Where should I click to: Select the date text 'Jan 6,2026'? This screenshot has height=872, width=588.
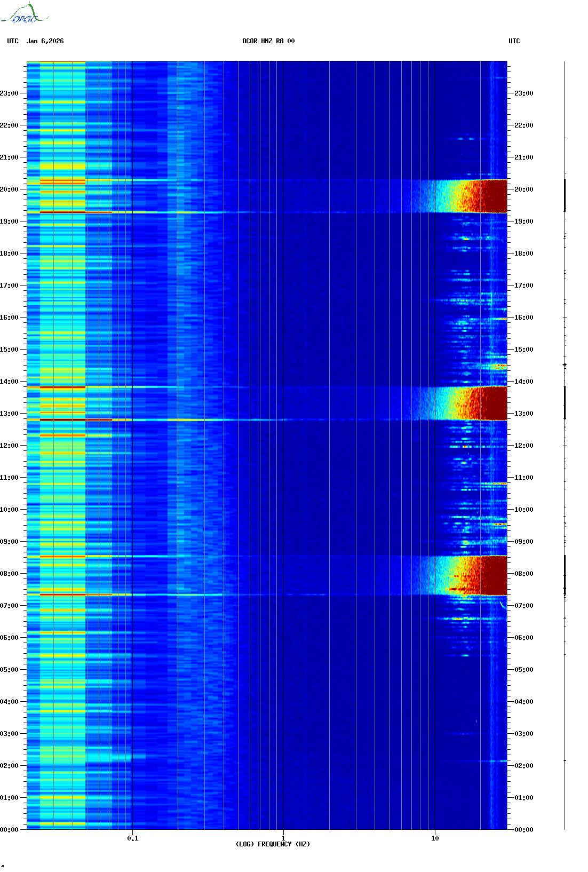pyautogui.click(x=45, y=41)
